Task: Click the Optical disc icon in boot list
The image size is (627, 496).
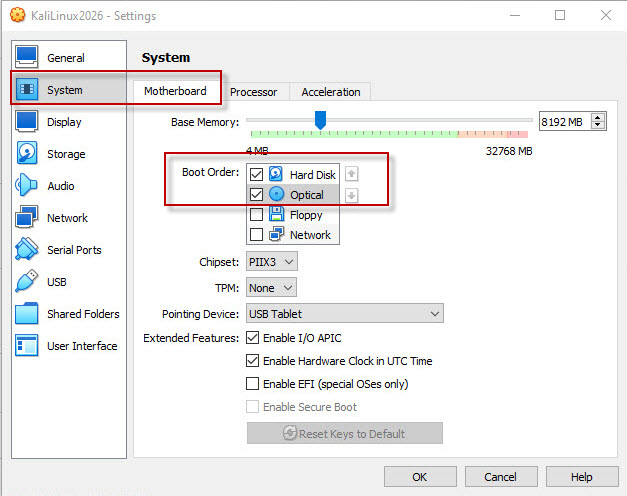Action: coord(276,194)
